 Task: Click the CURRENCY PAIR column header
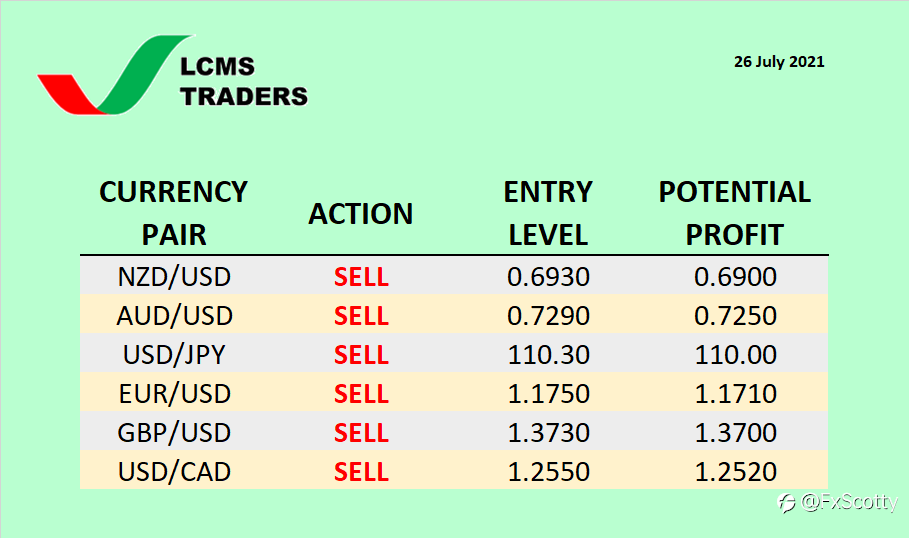click(x=173, y=213)
